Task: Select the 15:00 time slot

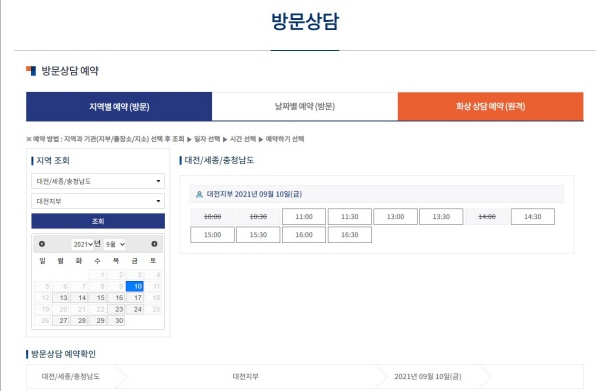Action: click(212, 235)
